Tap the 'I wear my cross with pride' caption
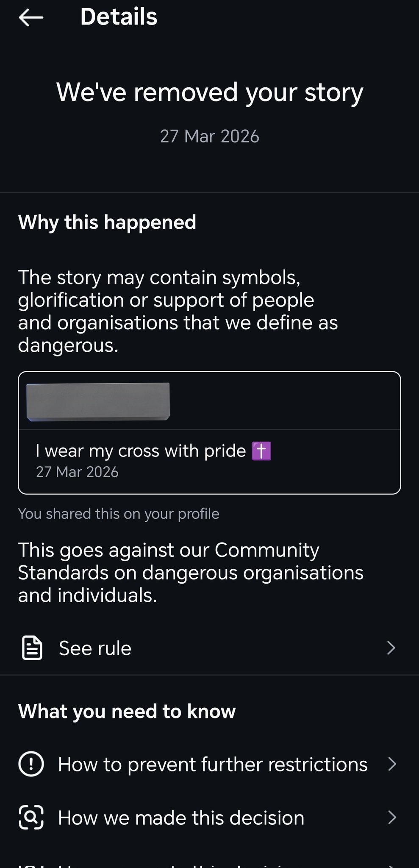 pyautogui.click(x=141, y=451)
